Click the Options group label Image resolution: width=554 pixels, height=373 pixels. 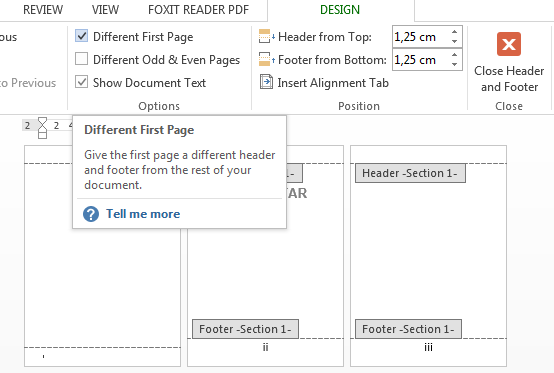159,106
